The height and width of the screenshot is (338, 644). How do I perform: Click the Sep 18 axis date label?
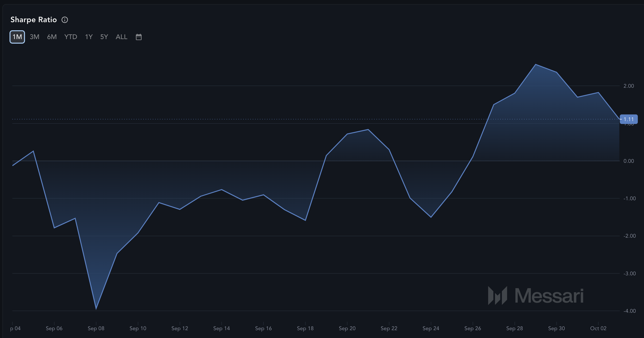[x=305, y=328]
